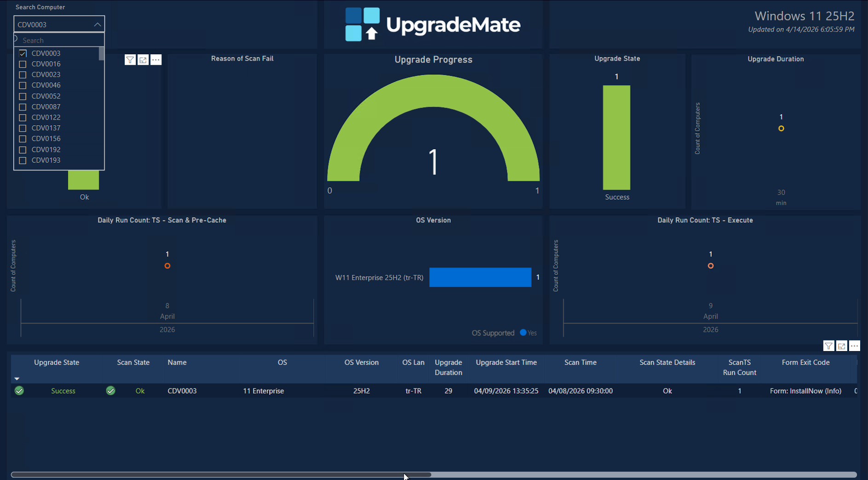The width and height of the screenshot is (868, 480).
Task: Click the "29" upgrade duration cell
Action: tap(448, 391)
